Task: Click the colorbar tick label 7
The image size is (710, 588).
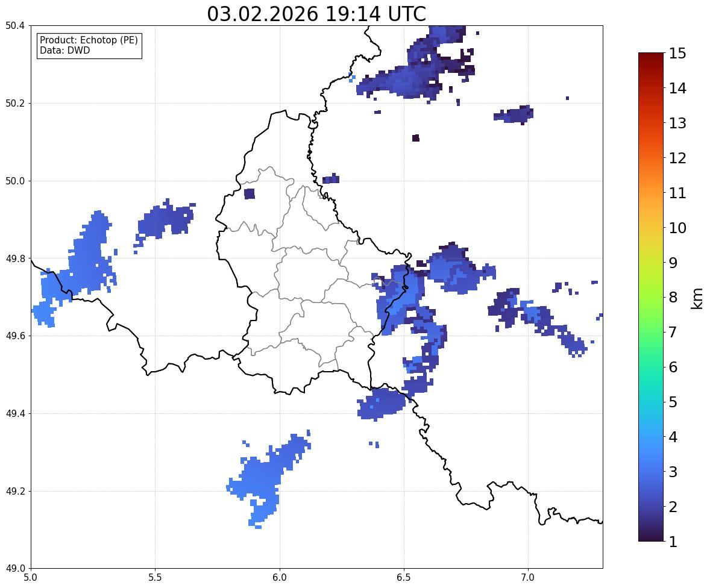Action: pyautogui.click(x=673, y=332)
